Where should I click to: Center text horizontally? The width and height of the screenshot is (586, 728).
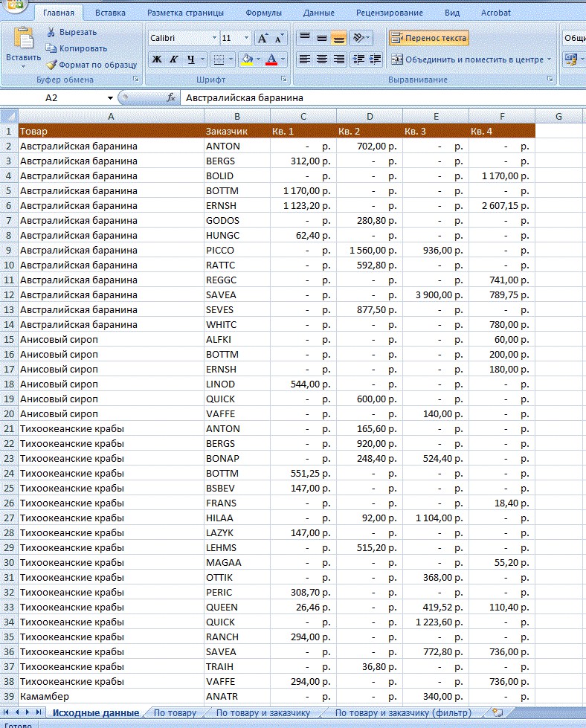point(322,59)
